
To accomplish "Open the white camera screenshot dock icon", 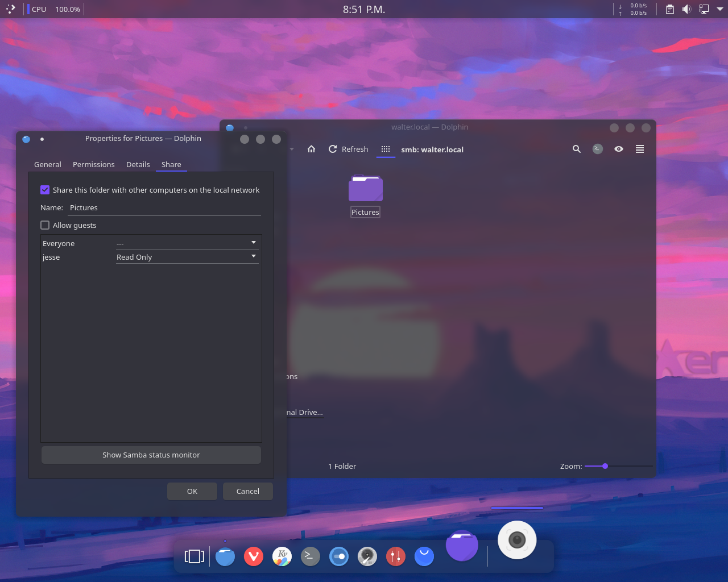I will pos(517,540).
